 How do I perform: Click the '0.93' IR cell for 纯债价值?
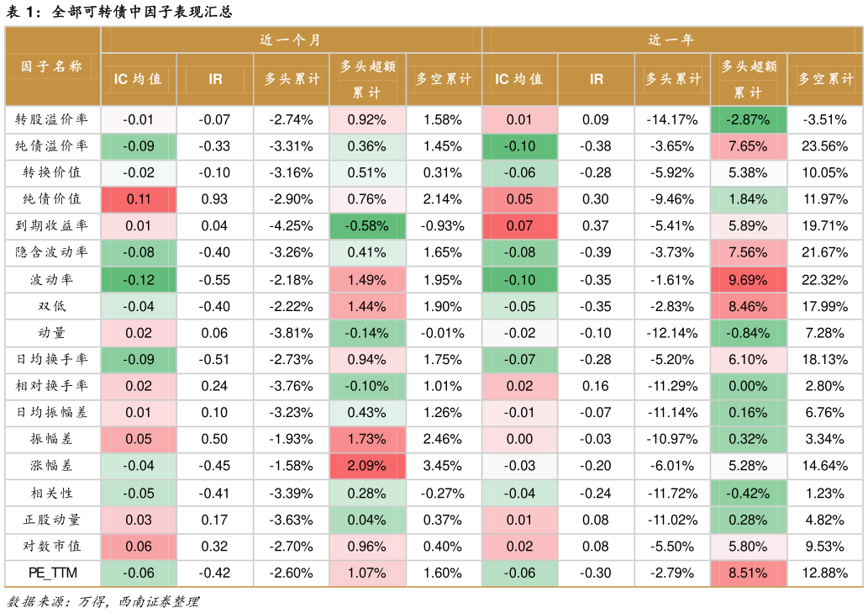click(215, 199)
